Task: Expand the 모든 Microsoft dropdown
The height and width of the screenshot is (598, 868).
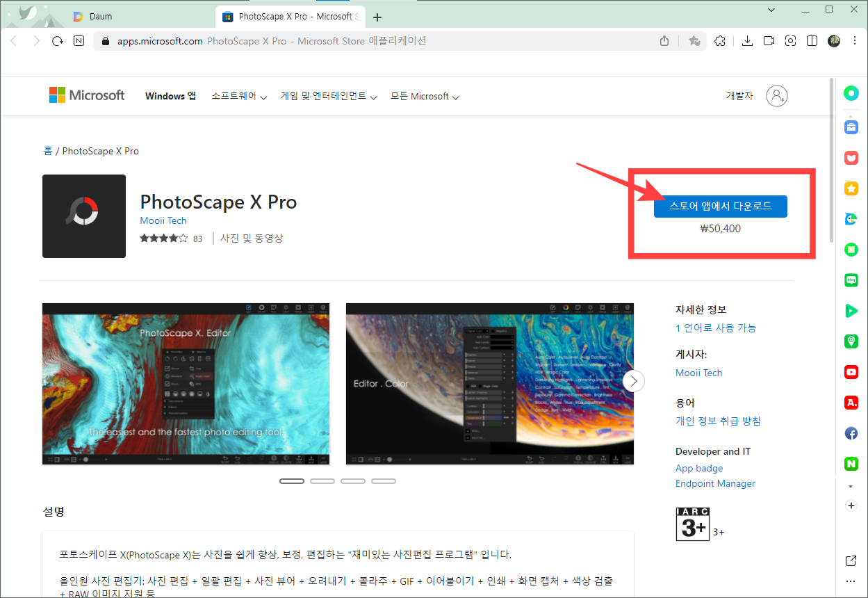Action: pos(425,97)
